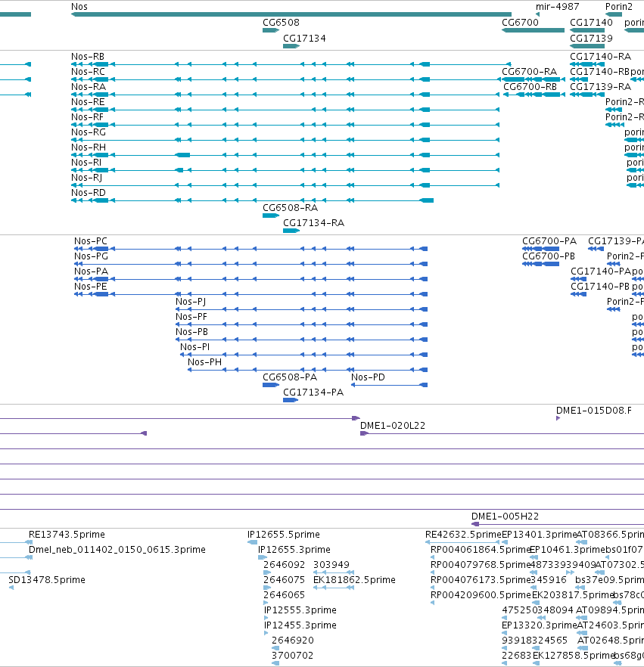The image size is (644, 667).
Task: Click the IP12555.3prime EST label
Action: (300, 610)
